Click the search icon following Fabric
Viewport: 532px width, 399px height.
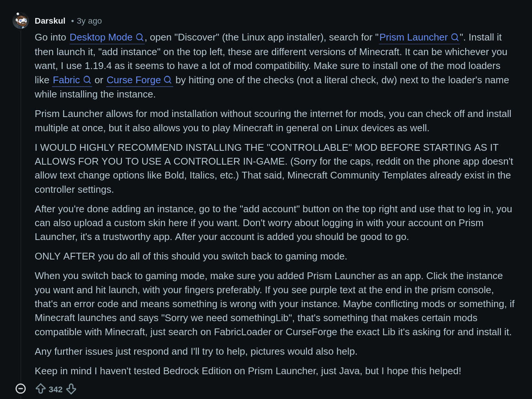pos(87,80)
